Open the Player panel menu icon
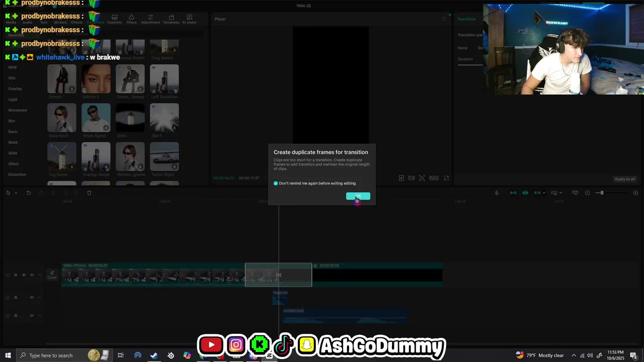Screen dimensions: 644x362 [x=443, y=19]
